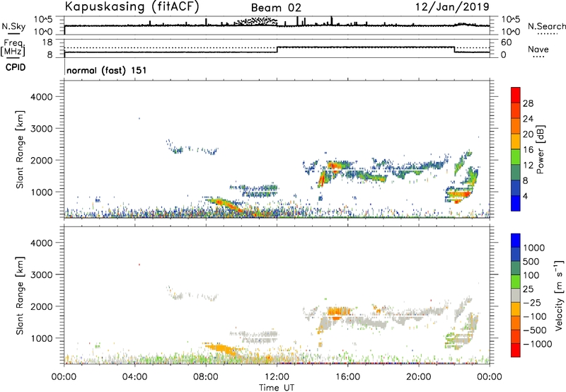566x392 pixels.
Task: Click the '04:00' time axis tick label
Action: coord(135,377)
